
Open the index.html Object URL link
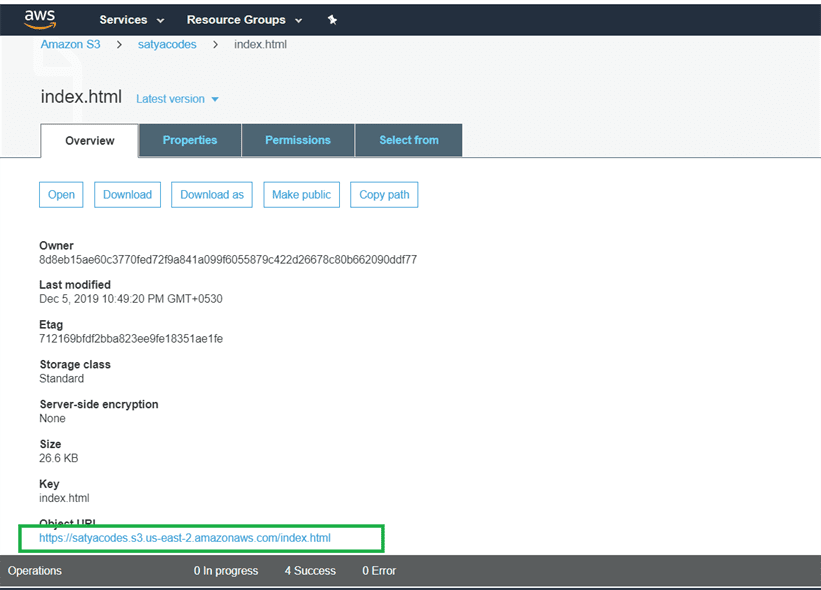[185, 538]
